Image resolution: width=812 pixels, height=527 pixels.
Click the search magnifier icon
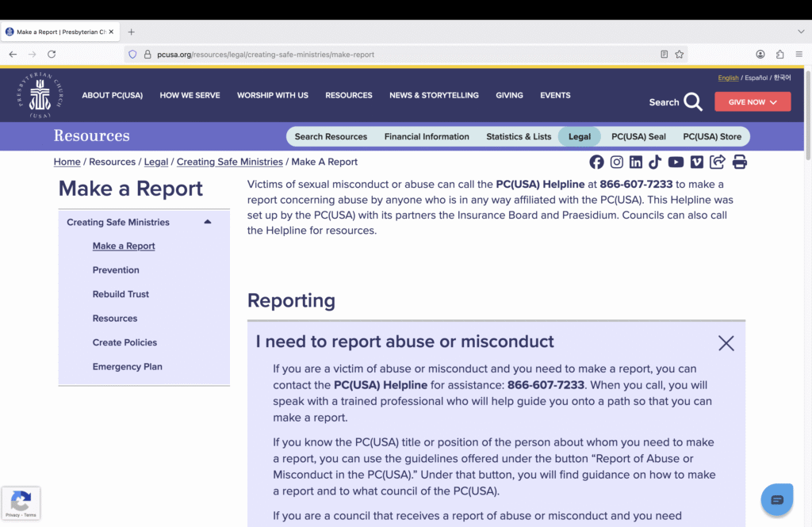[x=692, y=102]
